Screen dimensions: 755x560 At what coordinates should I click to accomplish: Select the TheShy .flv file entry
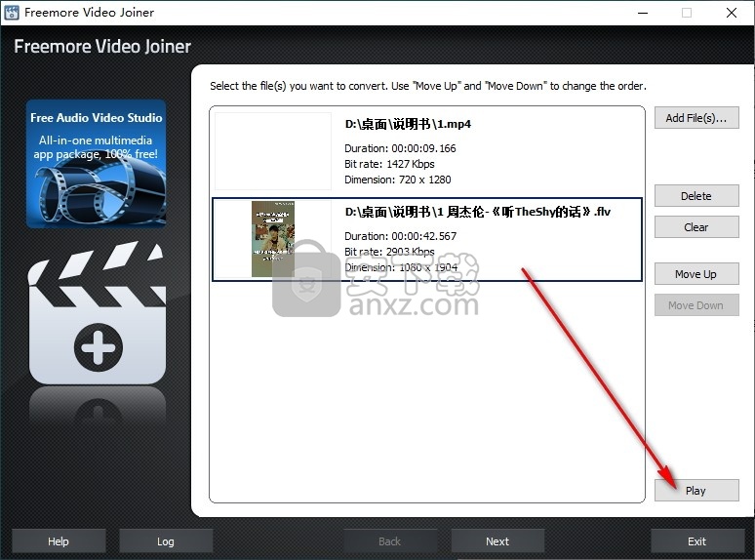pyautogui.click(x=427, y=239)
